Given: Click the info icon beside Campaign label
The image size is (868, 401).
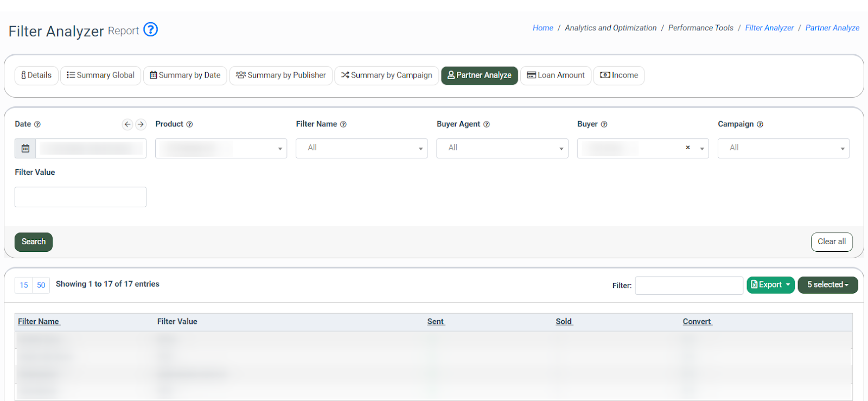Looking at the screenshot, I should click(x=759, y=124).
